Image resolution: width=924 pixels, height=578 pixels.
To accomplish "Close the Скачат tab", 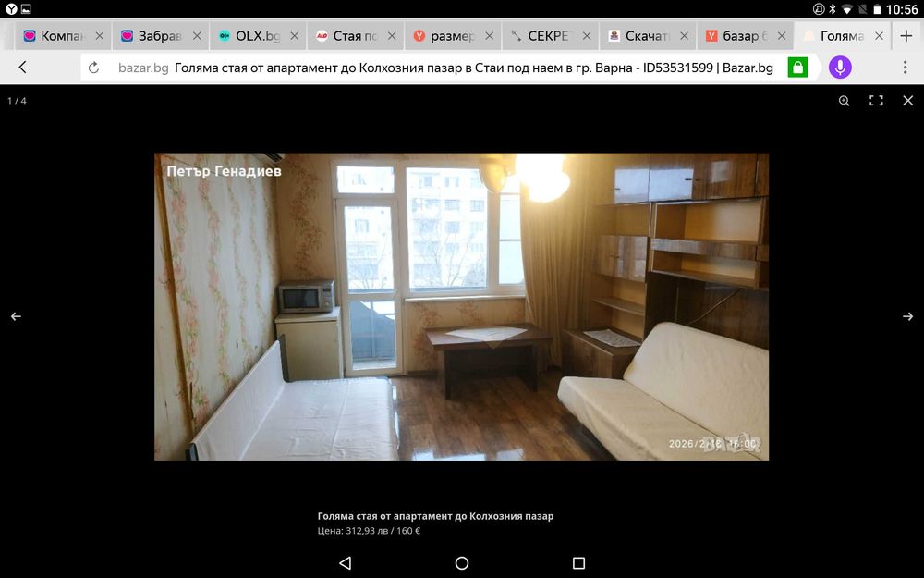I will coord(684,36).
